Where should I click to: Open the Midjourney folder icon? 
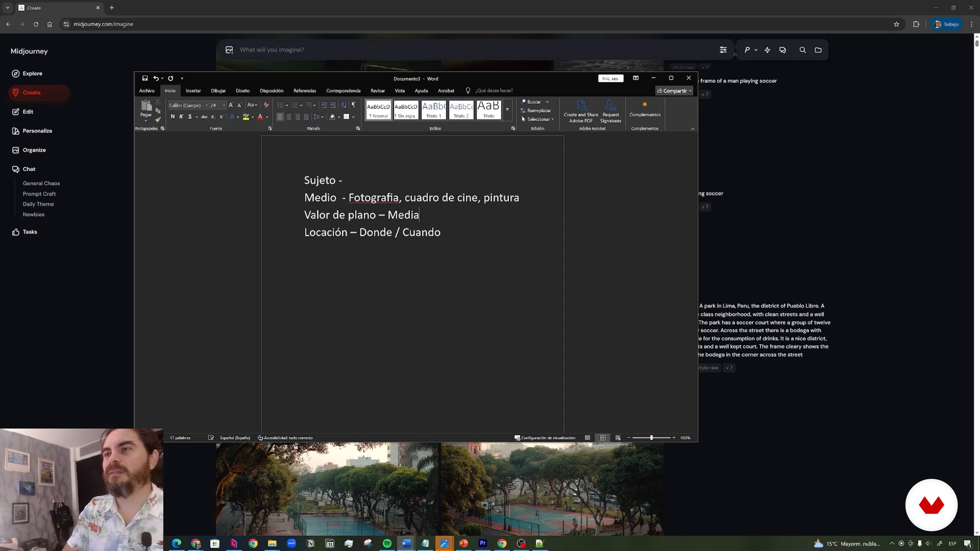point(818,50)
